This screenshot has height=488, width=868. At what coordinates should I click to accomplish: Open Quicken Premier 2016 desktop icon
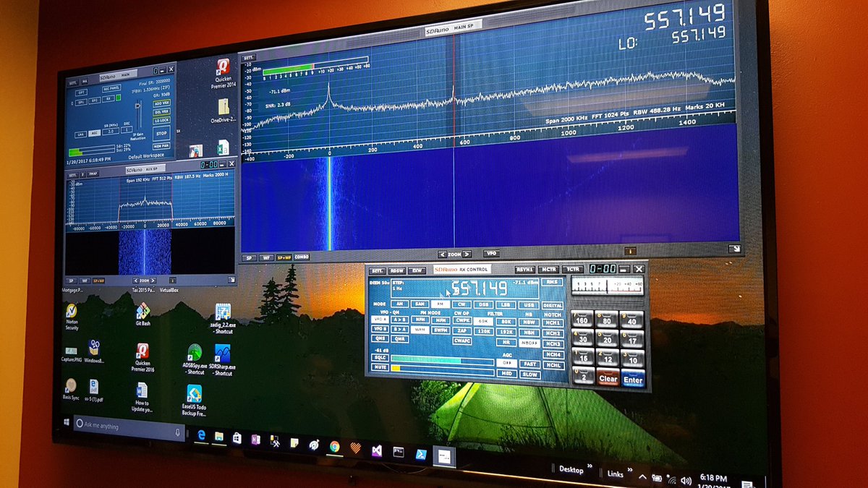[142, 357]
